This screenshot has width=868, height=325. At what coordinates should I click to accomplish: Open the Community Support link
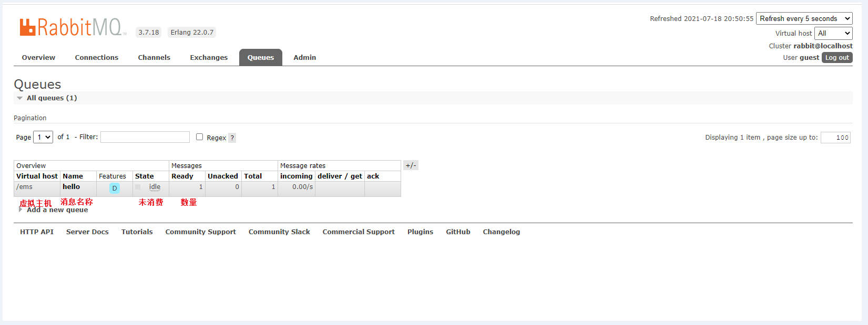point(201,232)
